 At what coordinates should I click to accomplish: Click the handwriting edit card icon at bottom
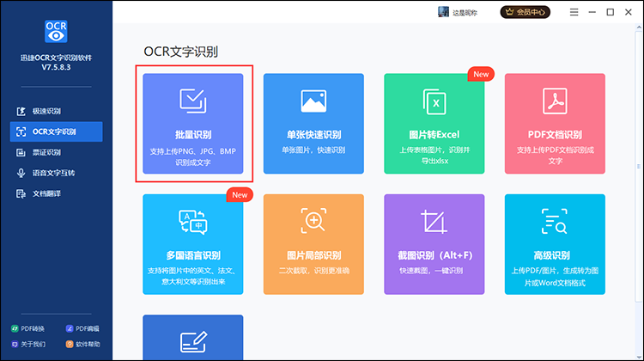click(x=193, y=342)
